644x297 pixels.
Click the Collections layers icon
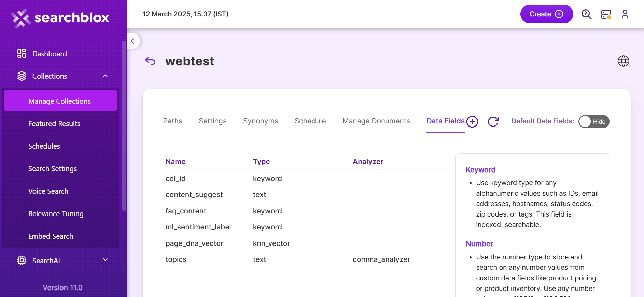coord(22,76)
